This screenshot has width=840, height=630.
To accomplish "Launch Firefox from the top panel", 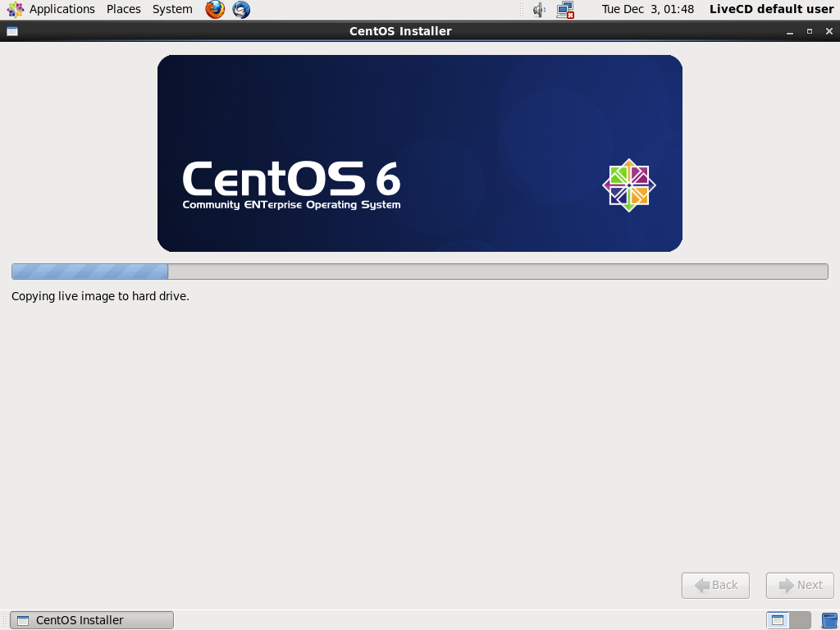I will coord(214,9).
